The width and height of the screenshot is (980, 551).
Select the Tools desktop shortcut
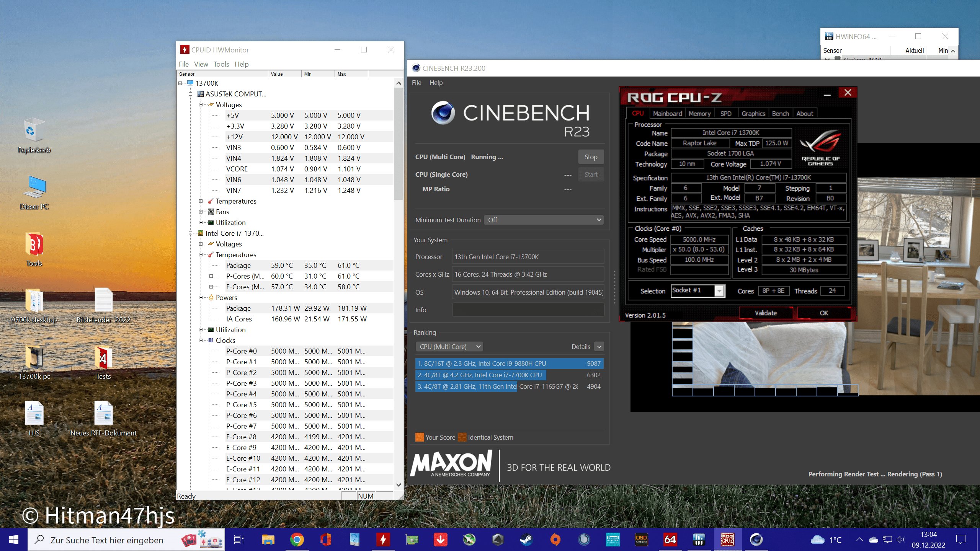coord(34,249)
